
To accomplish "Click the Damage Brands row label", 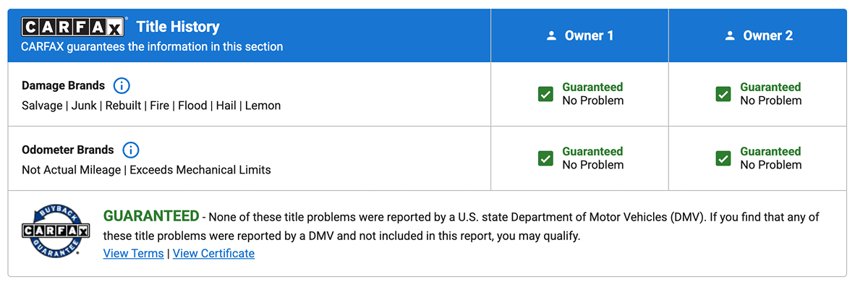I will click(64, 86).
